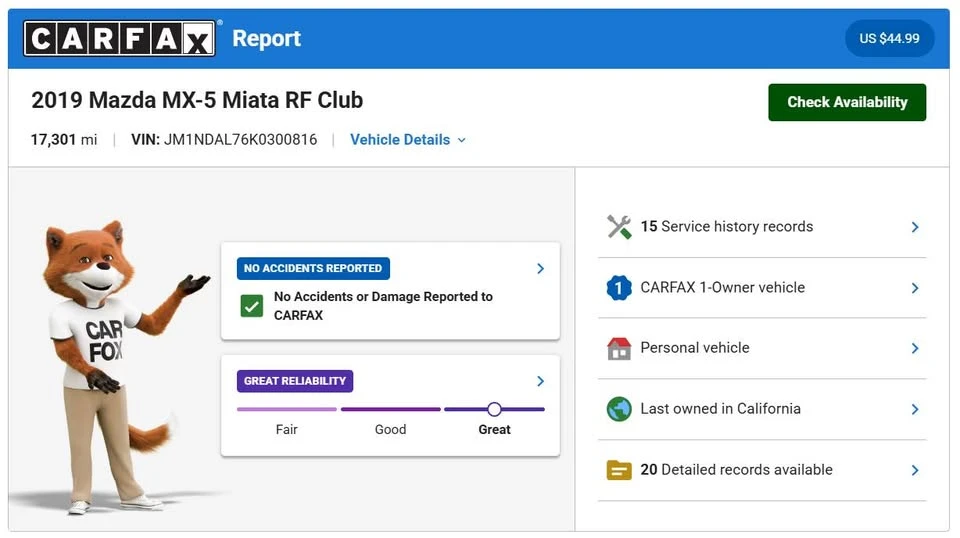Image resolution: width=960 pixels, height=538 pixels.
Task: Open chevron for 20 Detailed records available
Action: pos(915,470)
